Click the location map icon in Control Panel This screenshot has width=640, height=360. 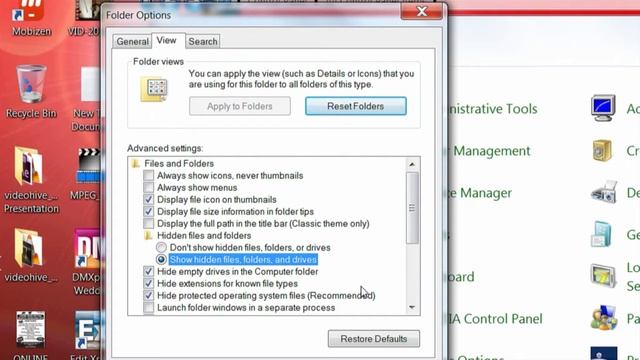(x=603, y=276)
